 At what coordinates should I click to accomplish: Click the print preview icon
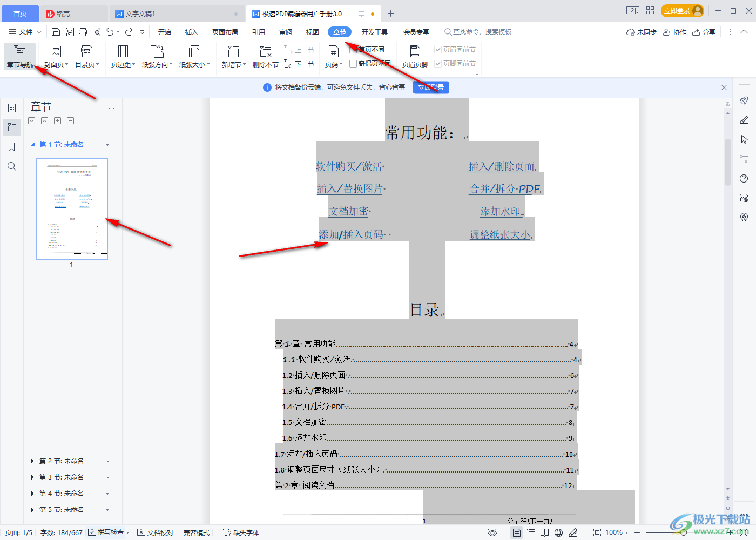tap(97, 32)
